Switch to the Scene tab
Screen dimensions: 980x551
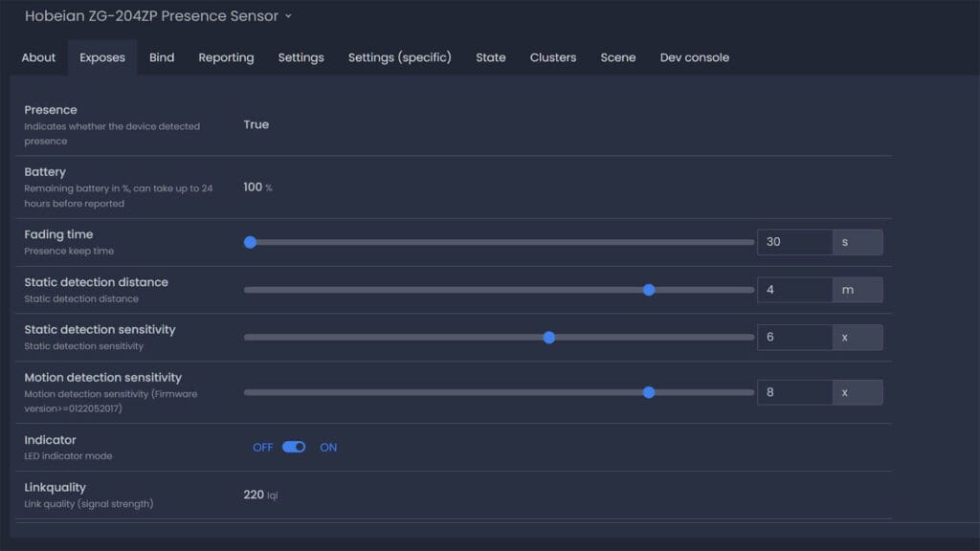(617, 57)
